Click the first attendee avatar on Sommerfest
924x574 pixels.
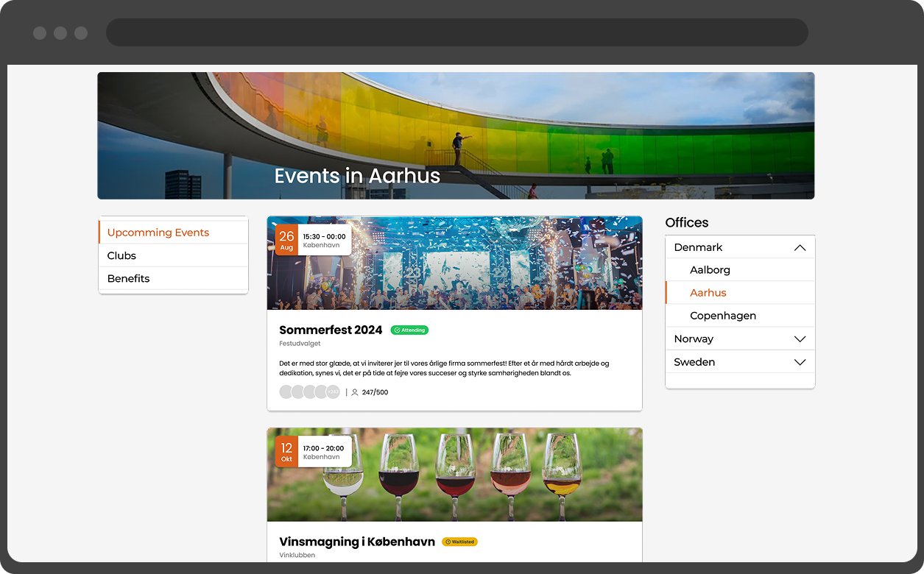pos(286,392)
